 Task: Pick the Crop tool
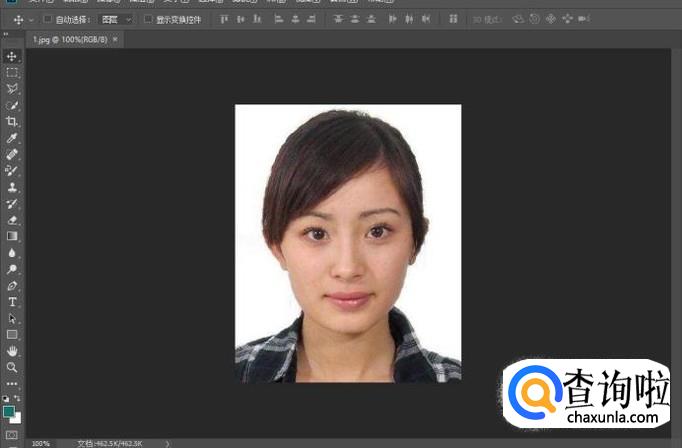click(12, 121)
